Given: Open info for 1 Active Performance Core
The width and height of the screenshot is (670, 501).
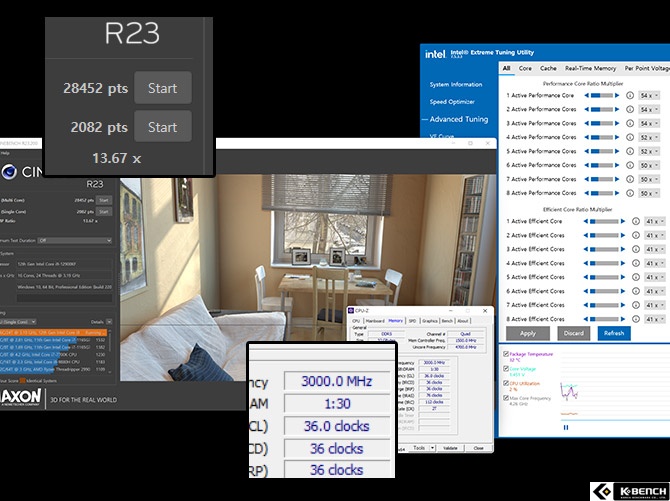Looking at the screenshot, I should [629, 95].
